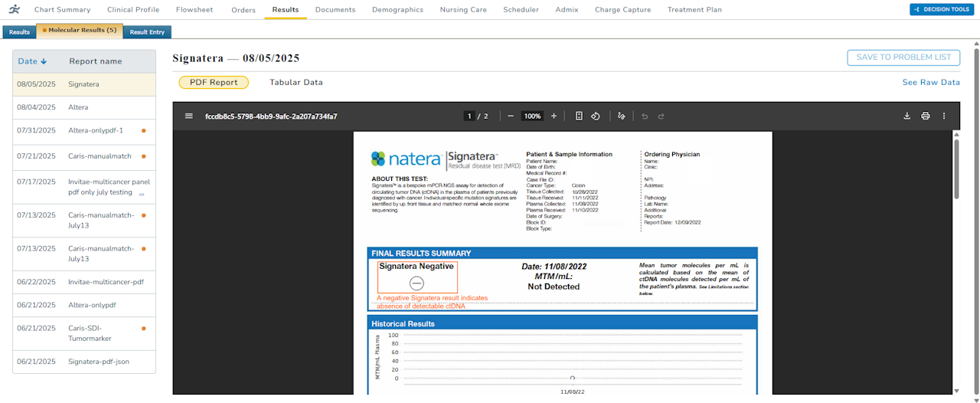The image size is (980, 403).
Task: Open the Result Entry tab
Action: click(148, 32)
